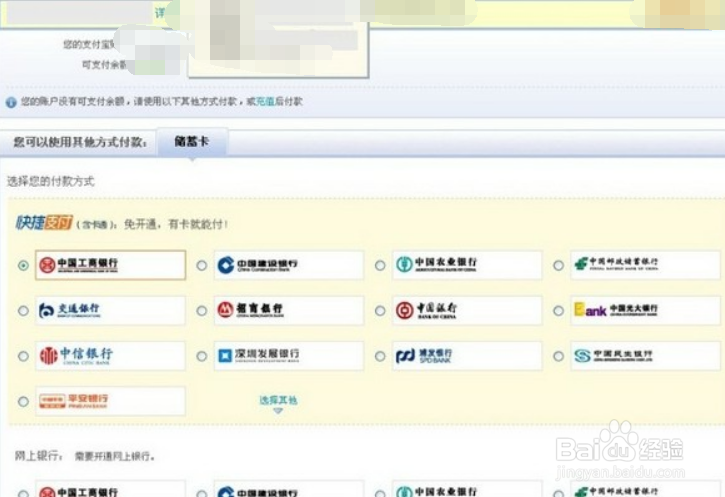Click the 招商银行 logo box
Viewport: 725px width, 497px height.
click(x=289, y=310)
